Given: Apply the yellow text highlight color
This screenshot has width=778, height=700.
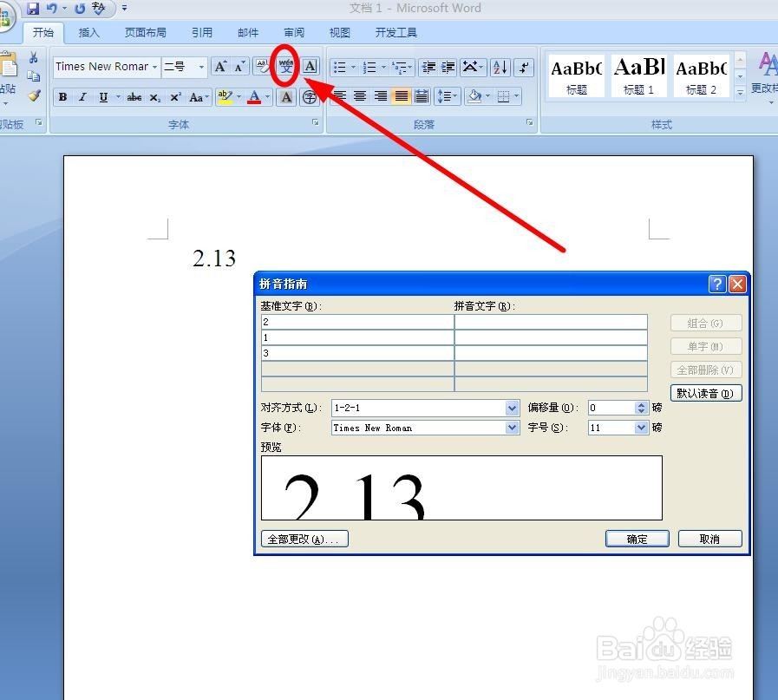Looking at the screenshot, I should pyautogui.click(x=225, y=96).
